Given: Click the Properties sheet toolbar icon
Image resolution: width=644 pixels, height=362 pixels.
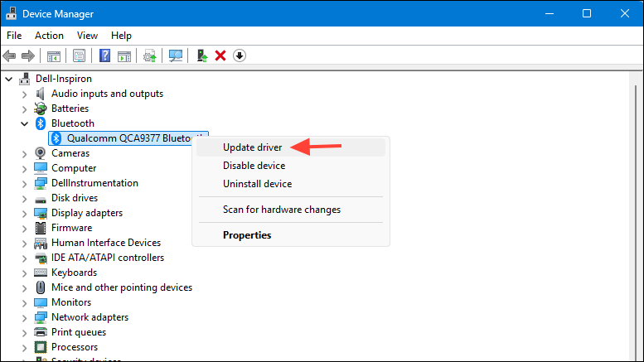Looking at the screenshot, I should coord(79,56).
